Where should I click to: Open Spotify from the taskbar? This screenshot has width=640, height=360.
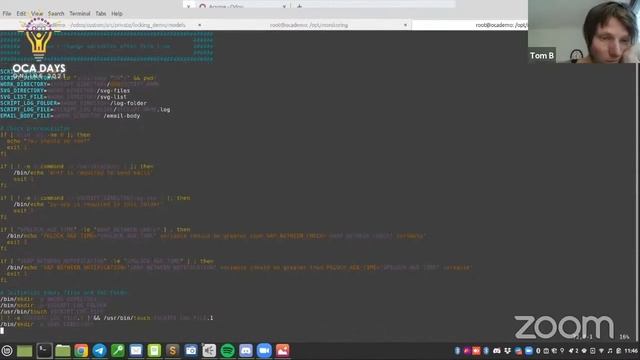tap(227, 351)
